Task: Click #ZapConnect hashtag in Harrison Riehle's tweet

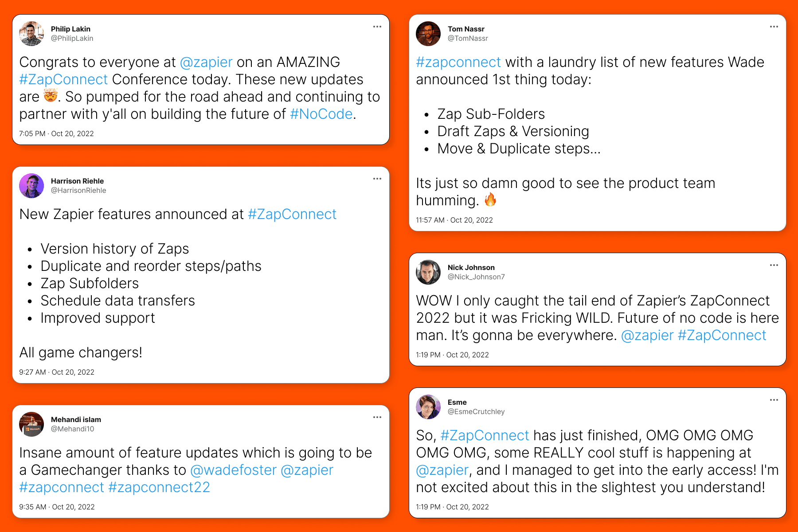Action: point(292,215)
